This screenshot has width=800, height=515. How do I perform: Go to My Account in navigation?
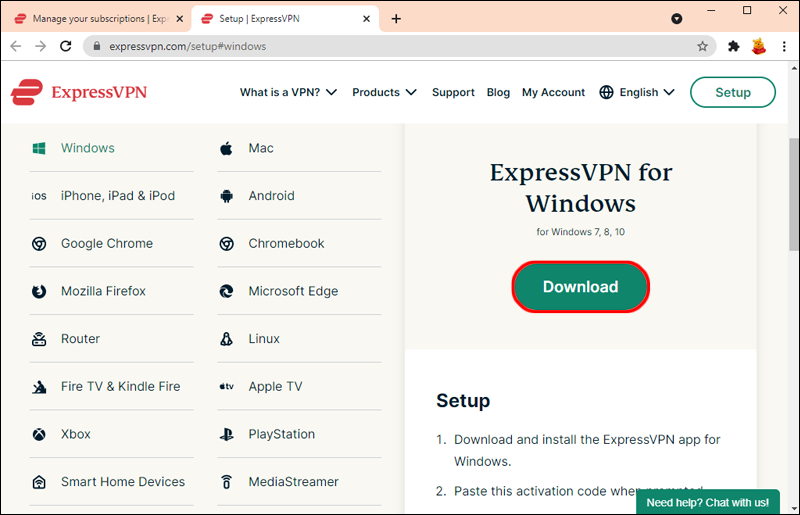pos(553,92)
